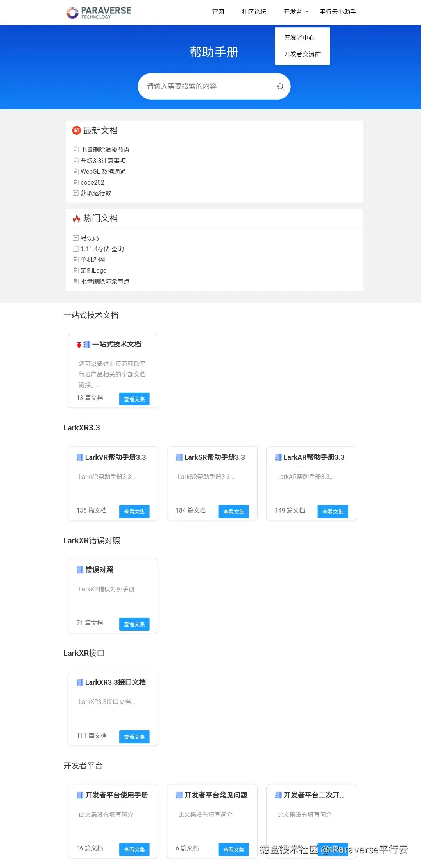Click document icon next to WebGL 数据通道
This screenshot has height=868, width=421.
tap(75, 171)
